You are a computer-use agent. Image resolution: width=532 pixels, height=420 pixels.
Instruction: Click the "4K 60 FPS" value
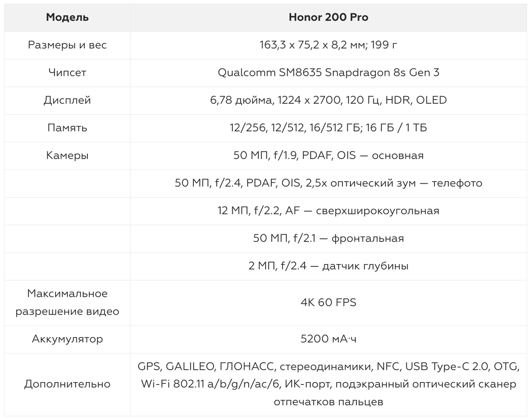click(x=328, y=303)
